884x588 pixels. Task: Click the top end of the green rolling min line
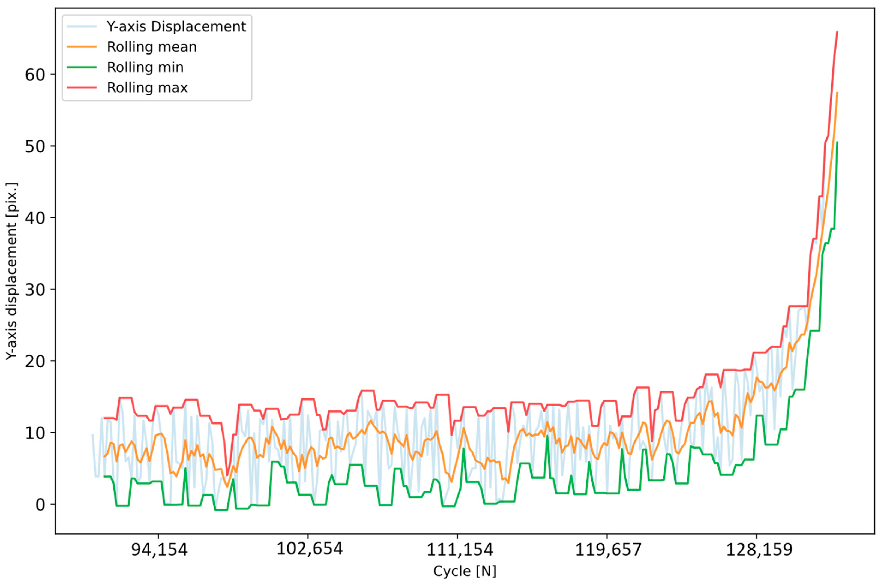[837, 142]
